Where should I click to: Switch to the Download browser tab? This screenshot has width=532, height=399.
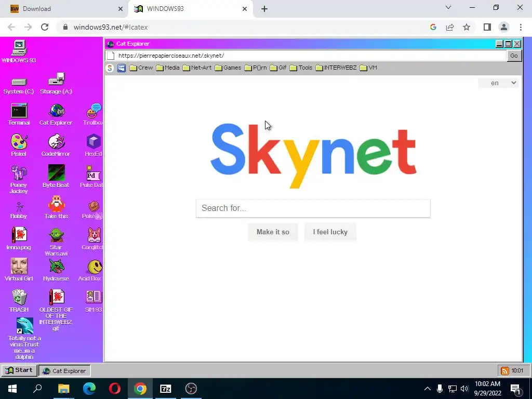point(63,9)
